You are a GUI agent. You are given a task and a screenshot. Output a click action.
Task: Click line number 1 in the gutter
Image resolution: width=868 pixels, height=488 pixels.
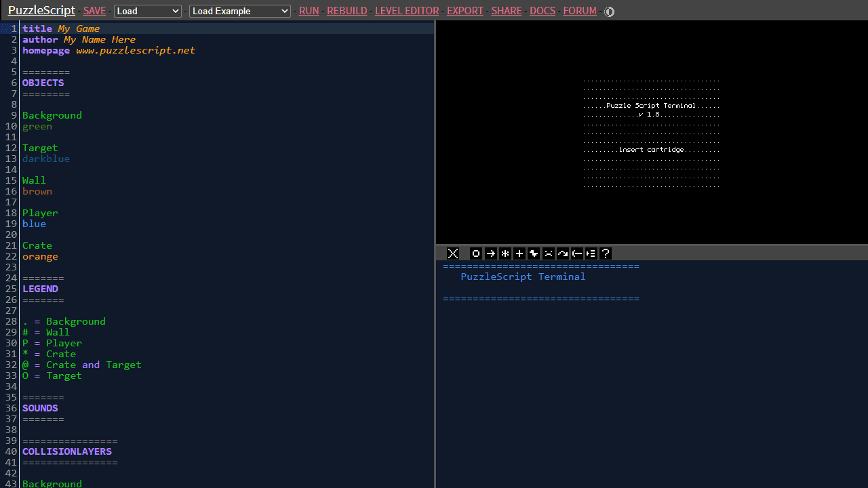pos(14,28)
